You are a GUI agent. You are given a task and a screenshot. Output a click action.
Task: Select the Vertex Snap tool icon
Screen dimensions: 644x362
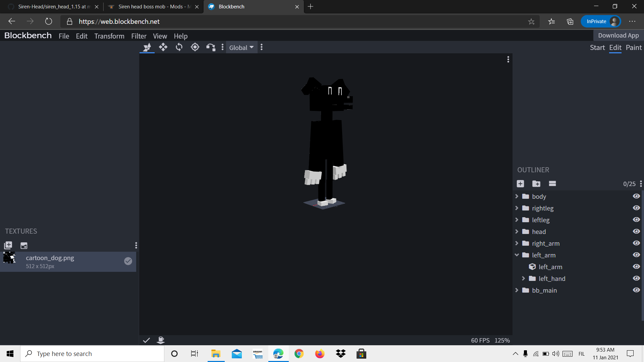211,47
